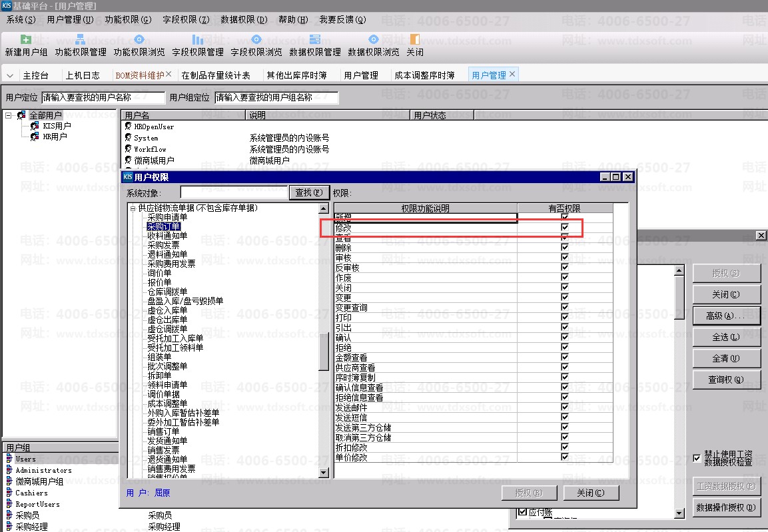Click 关闭(C) button in 用户权限 dialog
Viewport: 768px width, 532px height.
pyautogui.click(x=591, y=493)
